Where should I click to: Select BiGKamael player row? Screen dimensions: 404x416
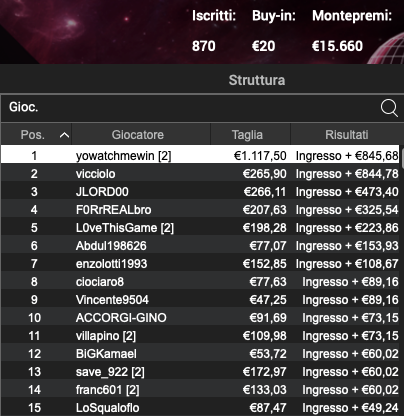(200, 354)
